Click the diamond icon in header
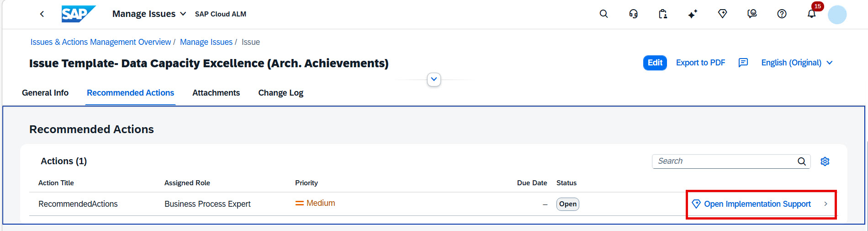Screen dimensions: 868x231 pyautogui.click(x=722, y=14)
